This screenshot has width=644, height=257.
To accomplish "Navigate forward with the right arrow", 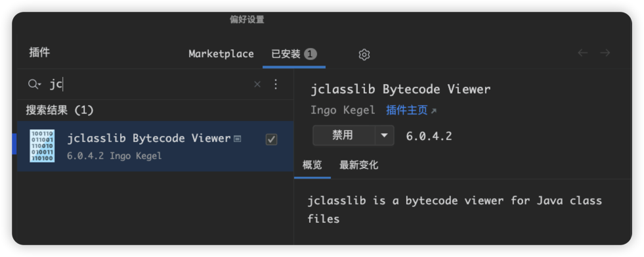I will point(605,53).
